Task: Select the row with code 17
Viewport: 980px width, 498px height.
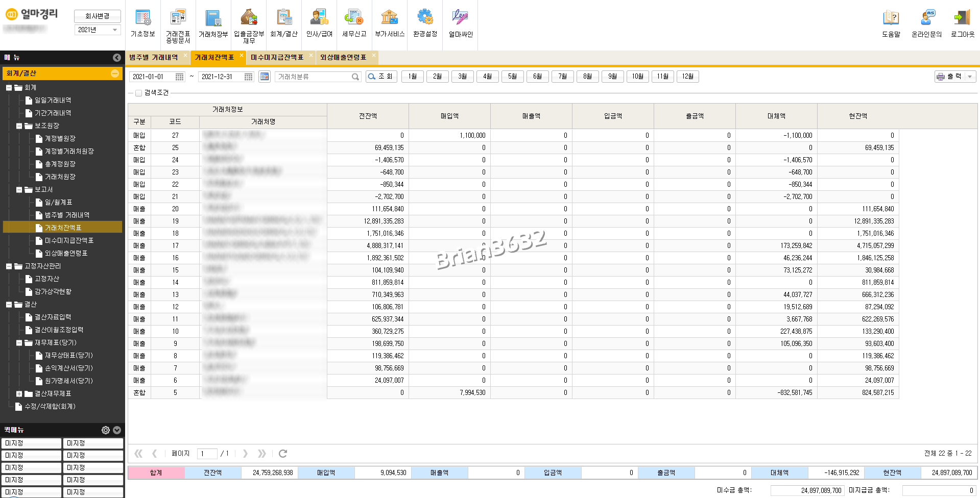Action: [513, 246]
